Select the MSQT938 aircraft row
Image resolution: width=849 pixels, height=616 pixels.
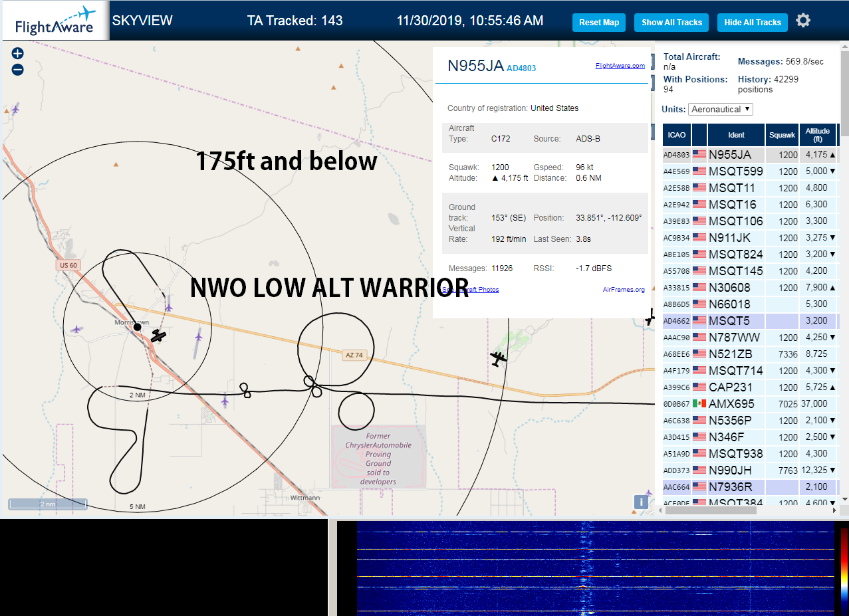[x=750, y=454]
